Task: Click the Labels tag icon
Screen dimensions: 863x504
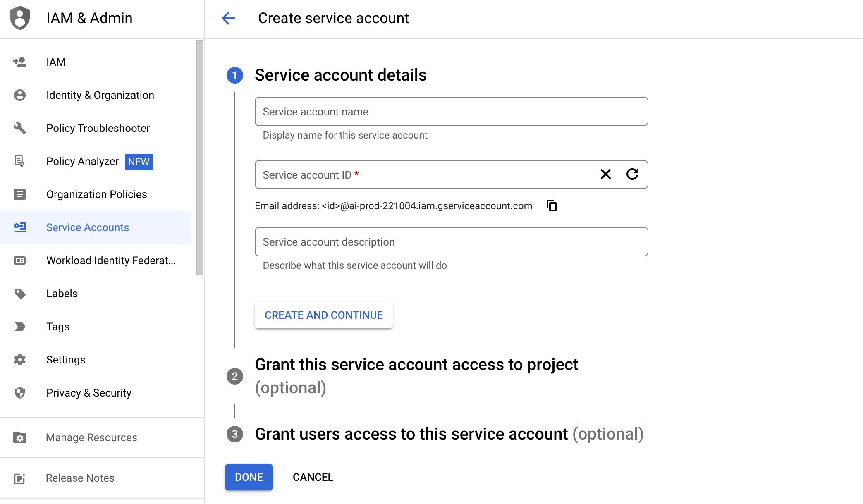Action: point(20,294)
